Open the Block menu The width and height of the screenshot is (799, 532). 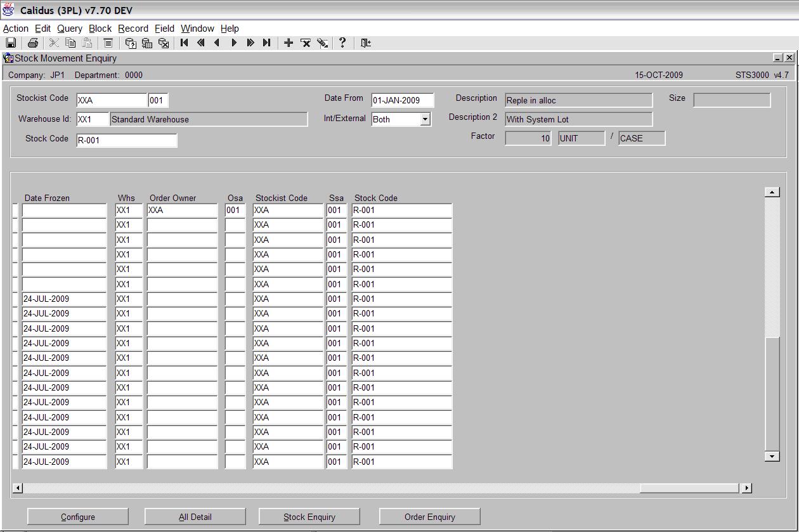coord(100,29)
